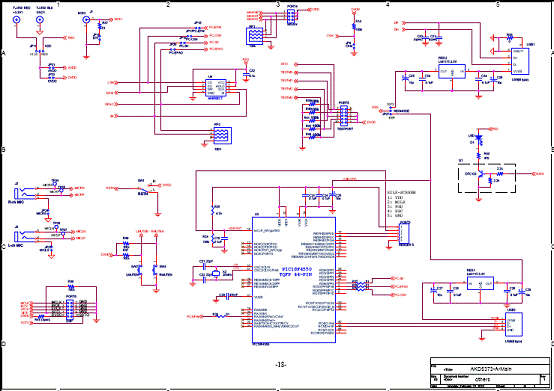Screen dimensions: 554x391
Task: Select the LED D1 diode symbol
Action: click(x=479, y=138)
